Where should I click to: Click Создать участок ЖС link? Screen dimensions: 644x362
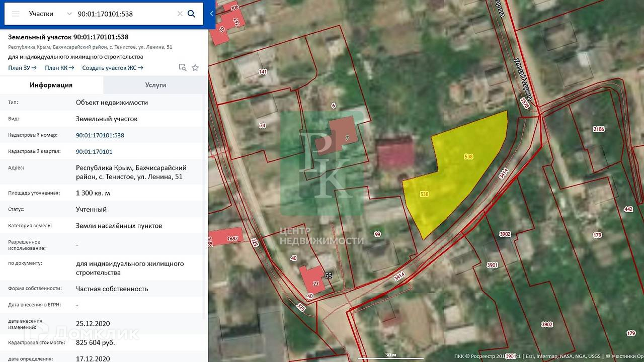click(x=113, y=68)
